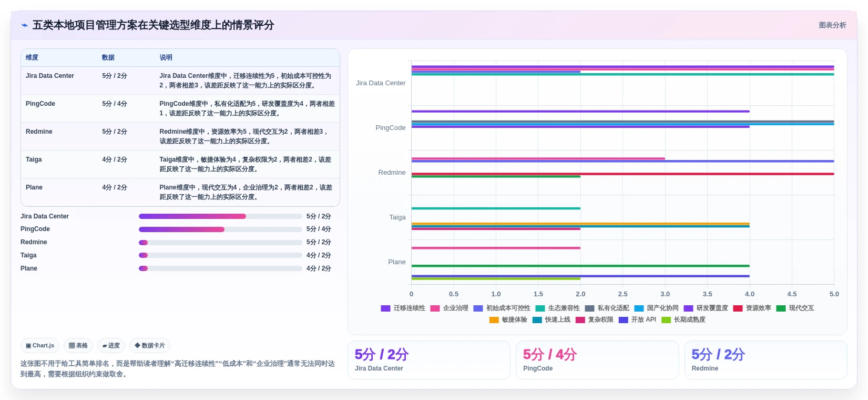Toggle 生态兼容性 legend item
Image resolution: width=868 pixels, height=400 pixels.
click(557, 308)
